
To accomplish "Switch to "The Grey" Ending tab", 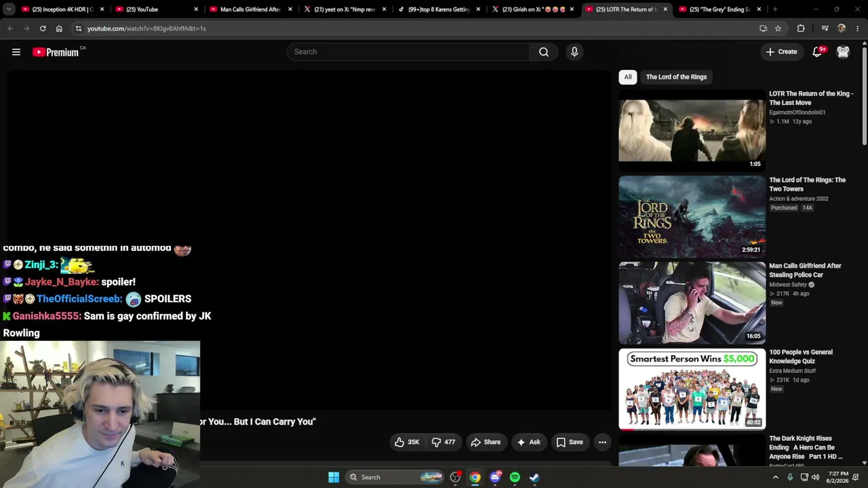I will (x=720, y=9).
